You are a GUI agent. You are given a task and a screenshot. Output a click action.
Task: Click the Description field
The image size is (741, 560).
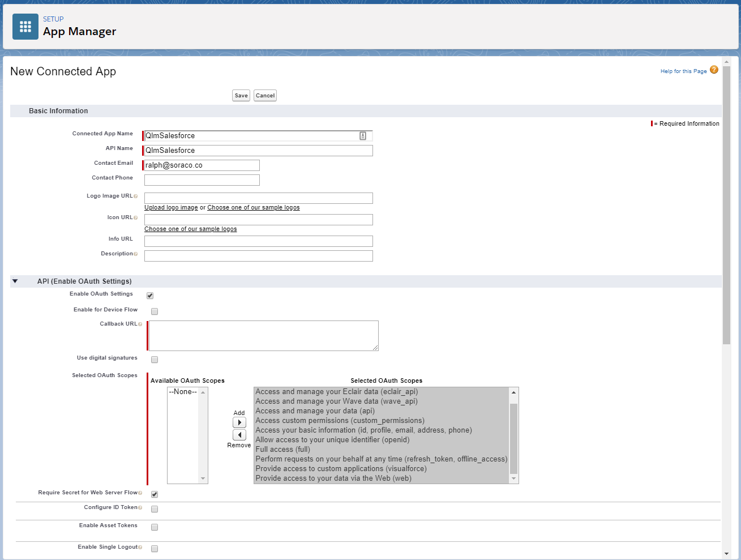coord(258,256)
